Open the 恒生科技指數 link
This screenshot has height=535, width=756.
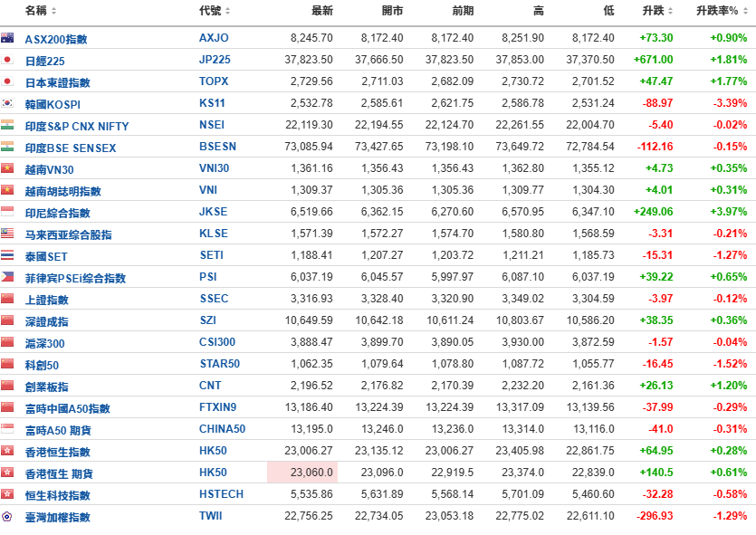coord(57,495)
